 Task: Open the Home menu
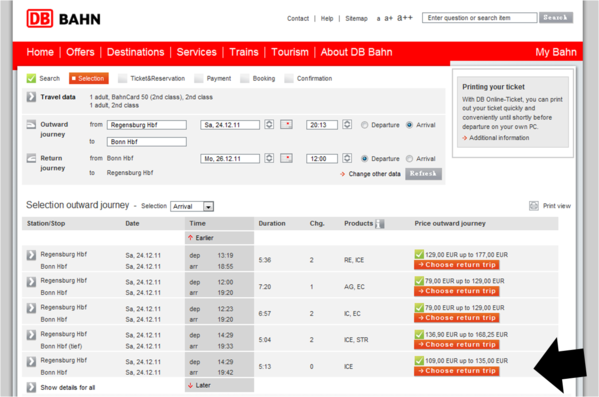click(x=40, y=52)
